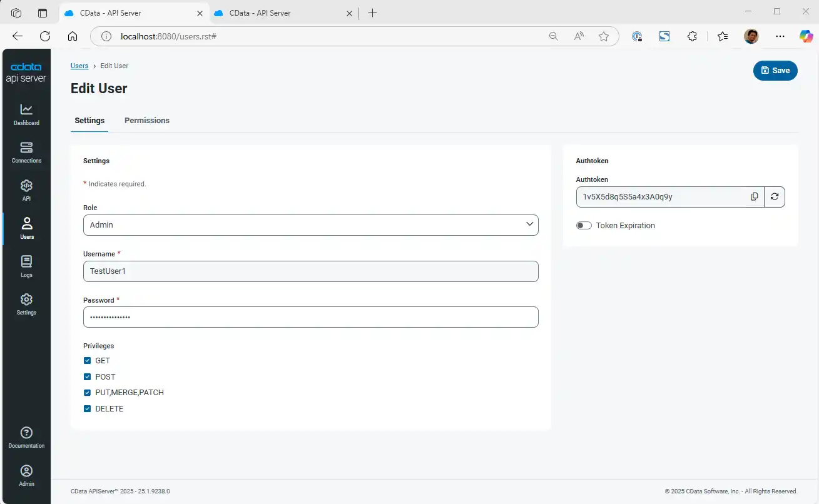The height and width of the screenshot is (504, 819).
Task: Copy the Authtoken to clipboard
Action: point(754,196)
